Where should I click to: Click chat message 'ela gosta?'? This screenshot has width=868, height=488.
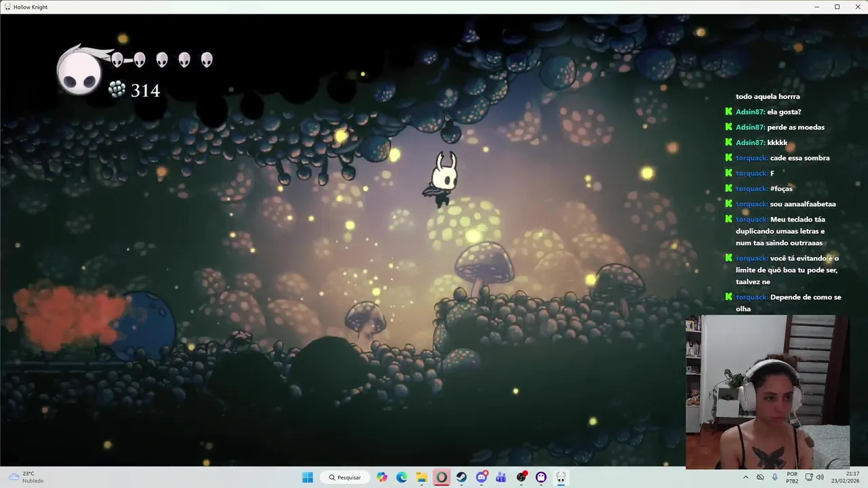(x=784, y=112)
